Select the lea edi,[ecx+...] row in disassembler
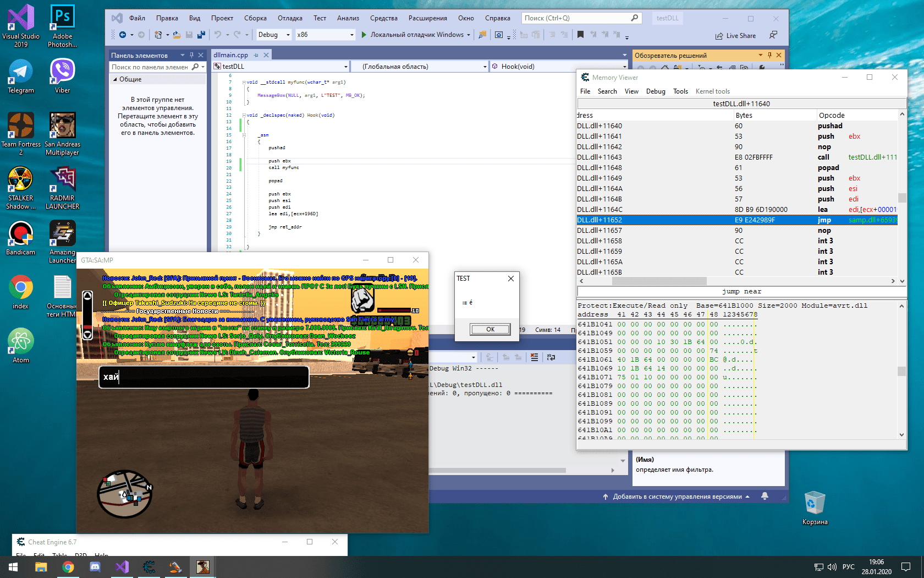This screenshot has height=578, width=924. tap(737, 210)
